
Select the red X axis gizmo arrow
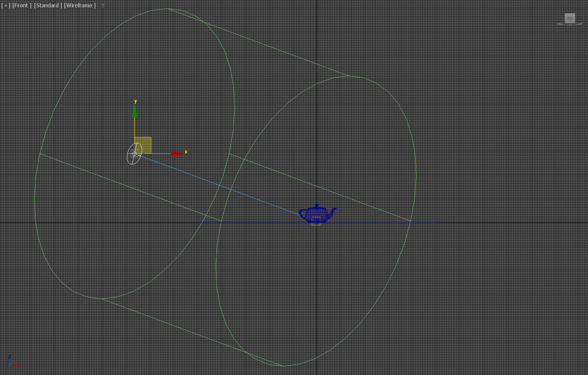pyautogui.click(x=177, y=153)
